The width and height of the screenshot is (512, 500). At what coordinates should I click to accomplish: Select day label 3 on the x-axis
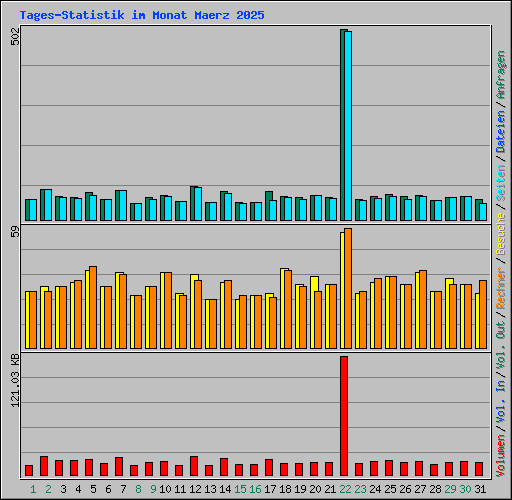point(63,489)
